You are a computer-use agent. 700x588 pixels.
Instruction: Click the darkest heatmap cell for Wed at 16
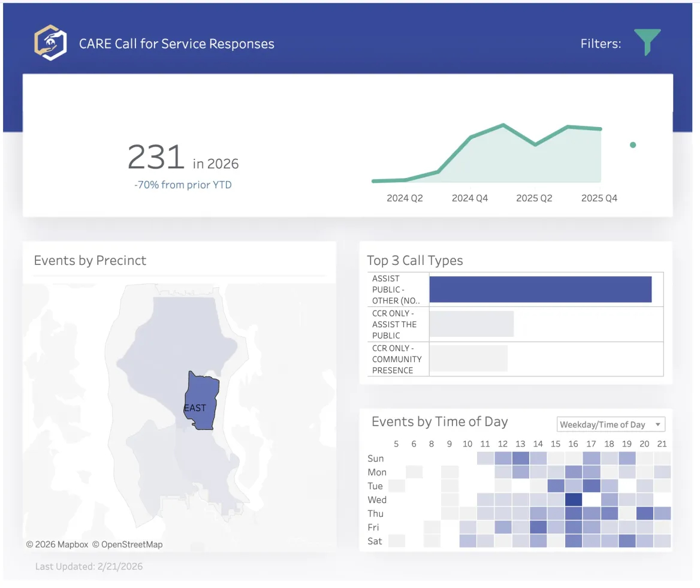coord(574,499)
